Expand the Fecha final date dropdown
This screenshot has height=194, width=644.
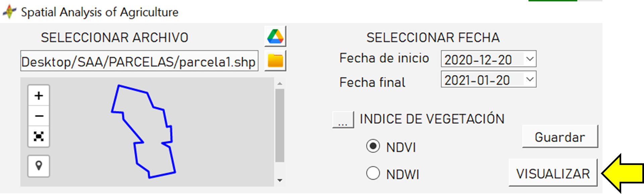point(530,79)
